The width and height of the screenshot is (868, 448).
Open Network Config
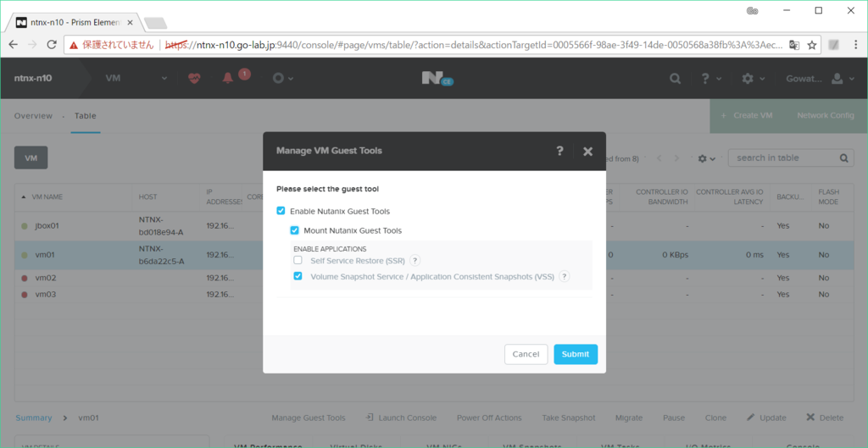(826, 116)
